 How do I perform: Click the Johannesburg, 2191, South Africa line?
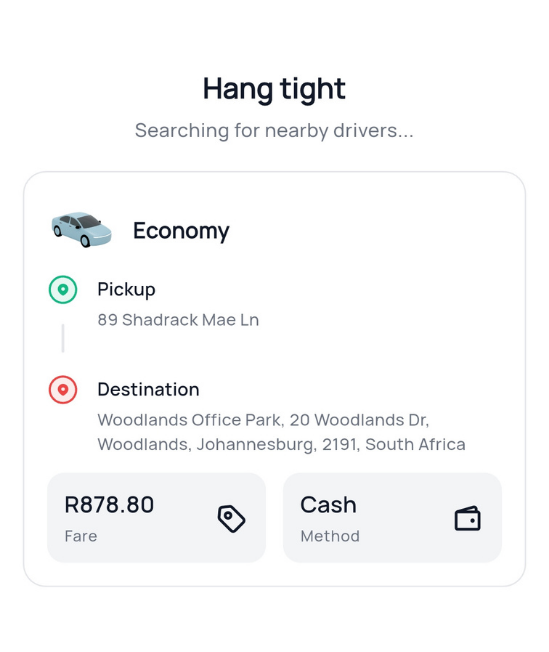point(281,445)
